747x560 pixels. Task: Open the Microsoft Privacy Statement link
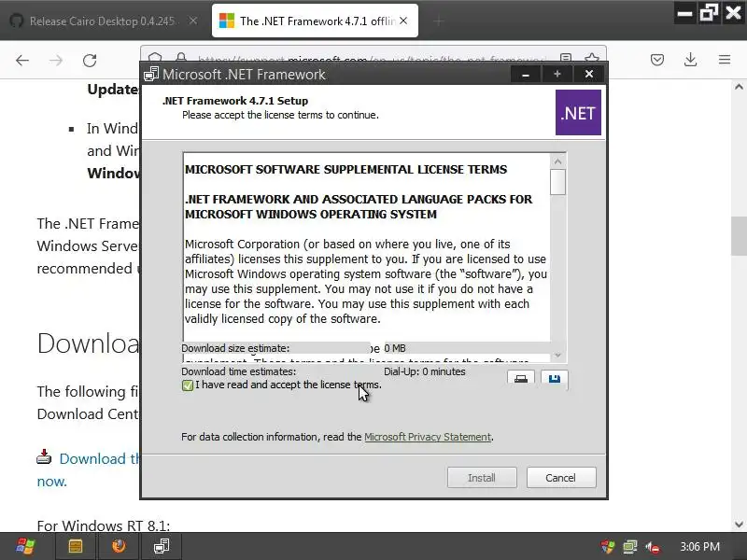[x=428, y=437]
